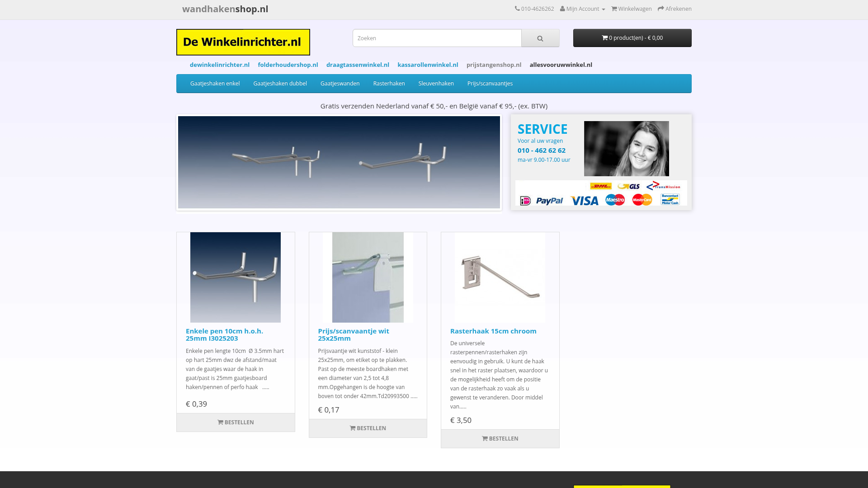Image resolution: width=868 pixels, height=488 pixels.
Task: Open Gaatjeshaken enkel menu item
Action: point(215,84)
